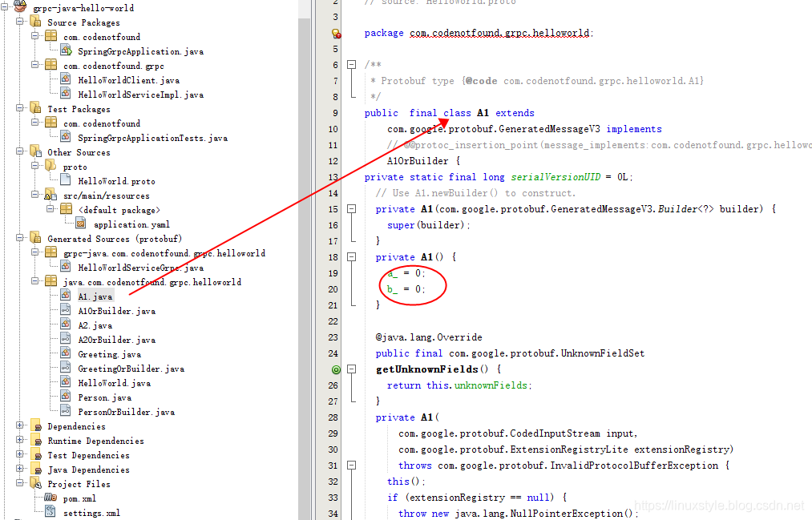Click the grpc-java-hello-world project icon
The height and width of the screenshot is (520, 812).
pos(20,6)
